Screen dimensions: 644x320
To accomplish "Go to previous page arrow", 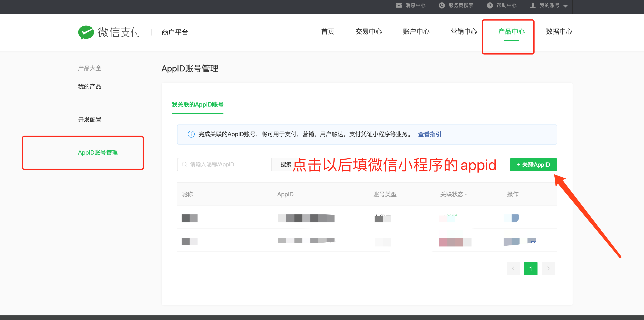I will click(x=513, y=268).
